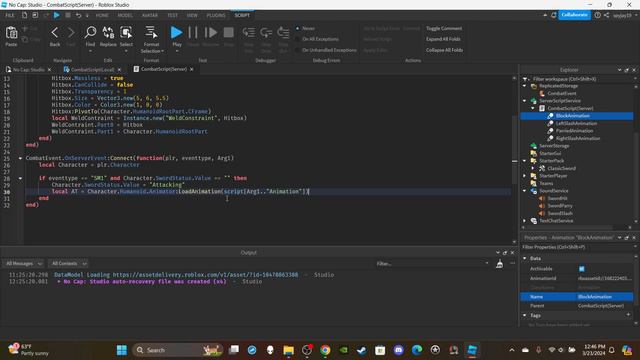Switch to the PLUGINS ribbon tab

tap(216, 15)
